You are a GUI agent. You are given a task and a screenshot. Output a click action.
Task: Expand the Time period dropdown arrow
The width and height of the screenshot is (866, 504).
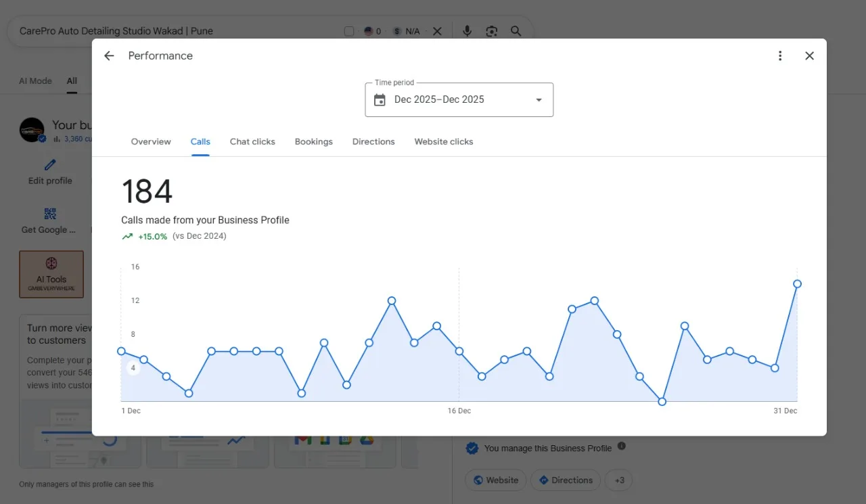pos(539,100)
